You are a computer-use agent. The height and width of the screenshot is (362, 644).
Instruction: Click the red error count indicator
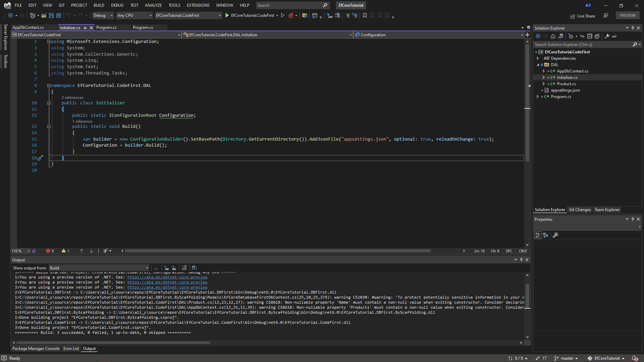pos(50,251)
